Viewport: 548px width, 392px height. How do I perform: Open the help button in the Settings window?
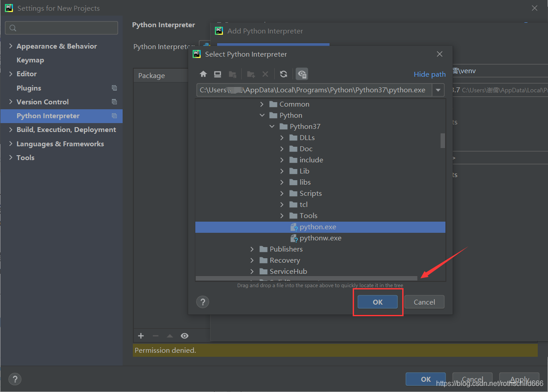pos(15,379)
